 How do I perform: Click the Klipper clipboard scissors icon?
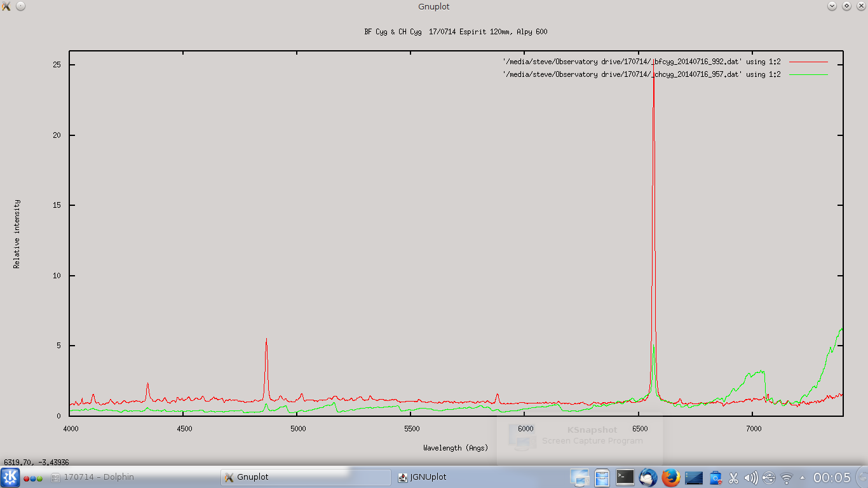733,478
